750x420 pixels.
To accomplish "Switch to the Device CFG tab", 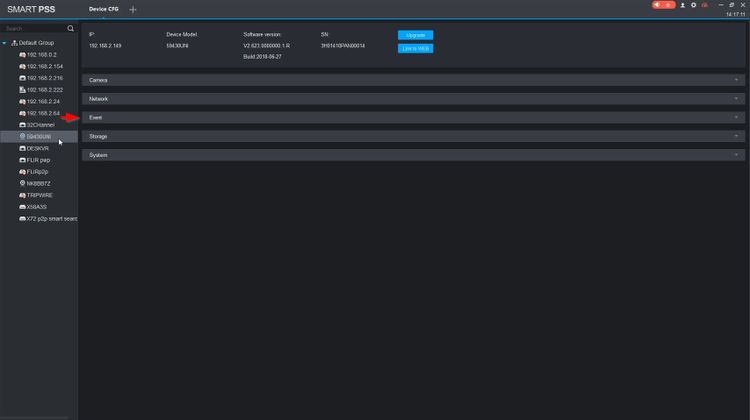I will click(103, 9).
